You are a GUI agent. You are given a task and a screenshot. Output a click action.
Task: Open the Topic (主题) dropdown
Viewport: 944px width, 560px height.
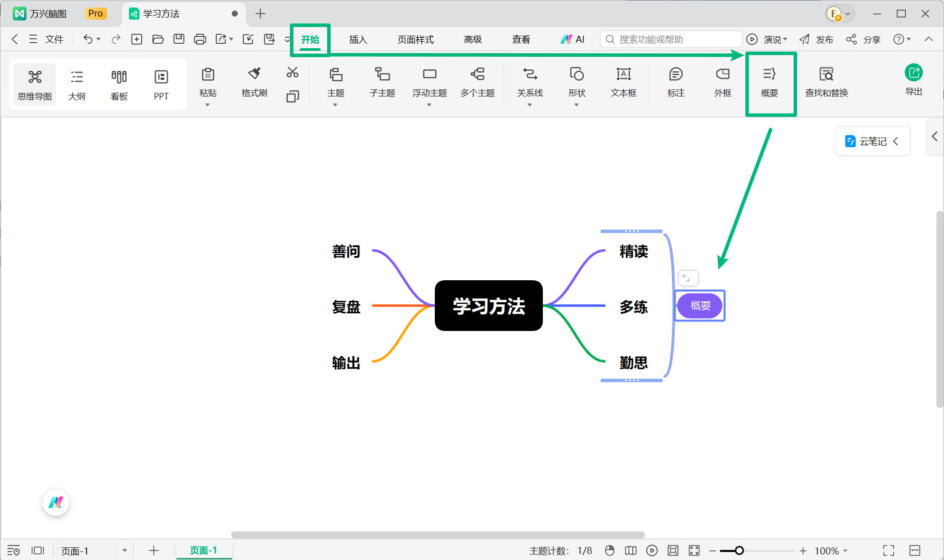(x=335, y=105)
